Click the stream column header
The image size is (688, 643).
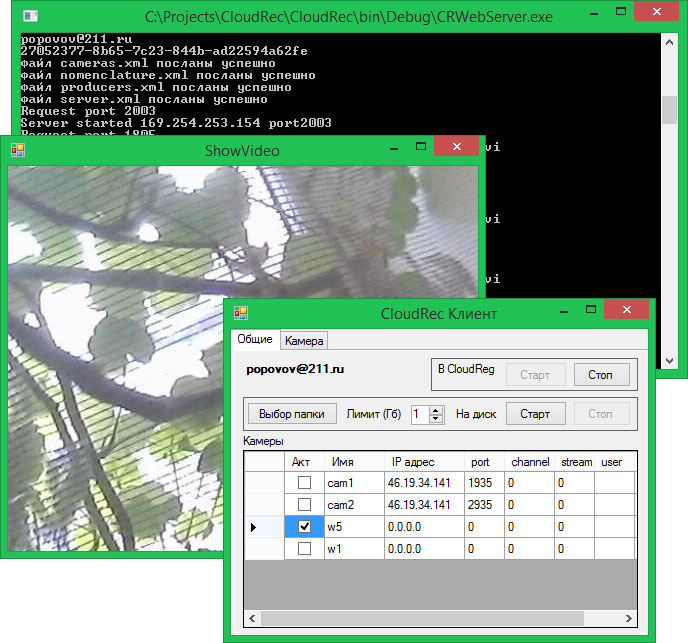click(575, 462)
